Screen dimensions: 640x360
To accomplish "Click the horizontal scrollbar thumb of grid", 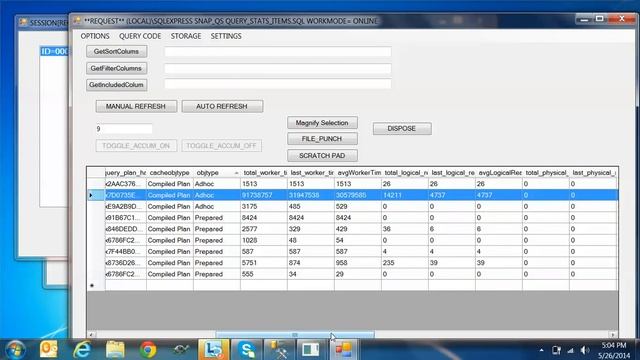I will [295, 335].
